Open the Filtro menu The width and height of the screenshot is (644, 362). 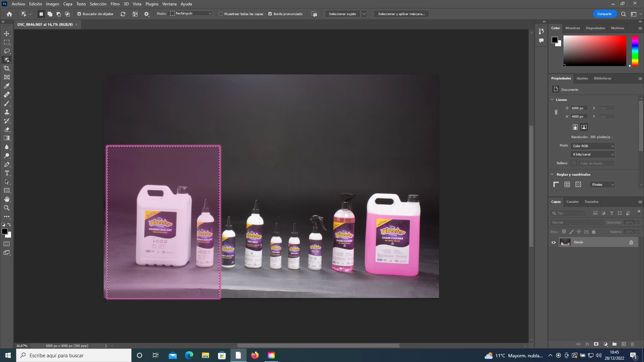tap(115, 4)
